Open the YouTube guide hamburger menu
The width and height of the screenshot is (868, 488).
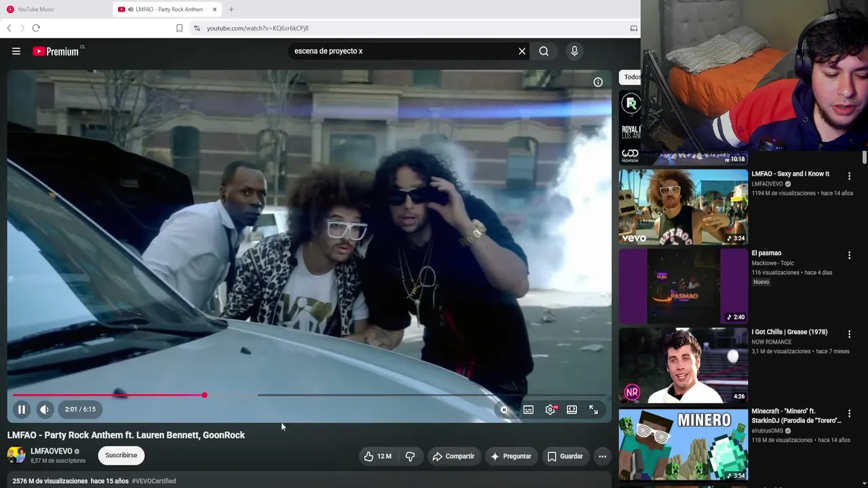tap(16, 51)
